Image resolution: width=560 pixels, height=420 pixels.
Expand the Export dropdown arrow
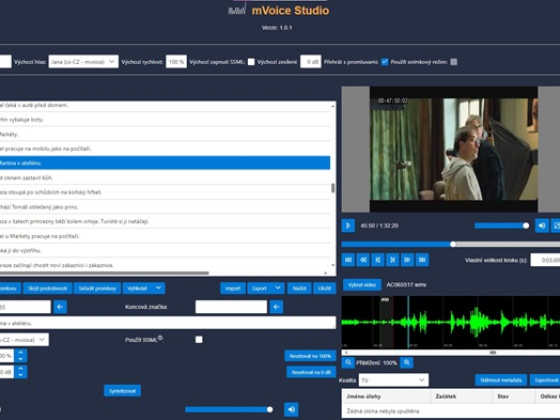pyautogui.click(x=278, y=288)
